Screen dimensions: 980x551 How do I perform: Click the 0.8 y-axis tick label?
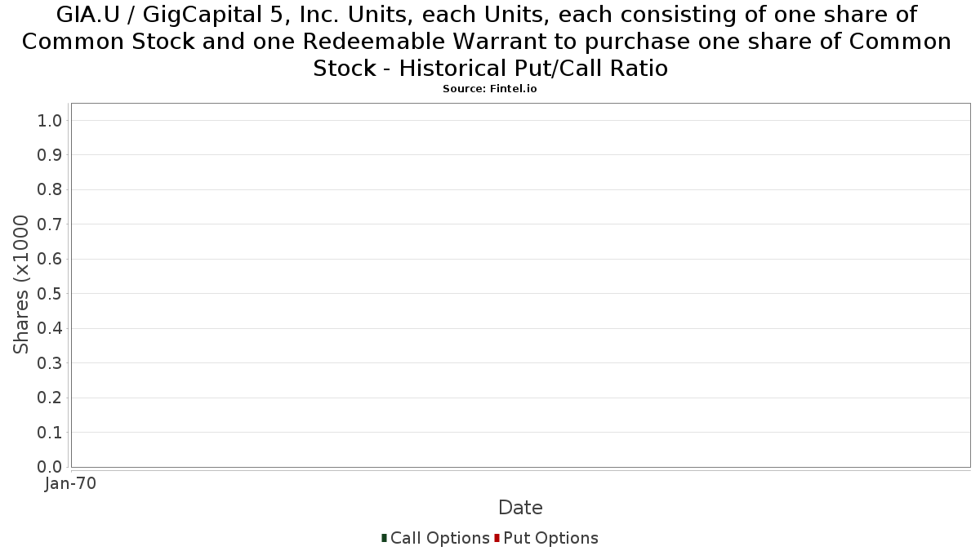coord(50,189)
